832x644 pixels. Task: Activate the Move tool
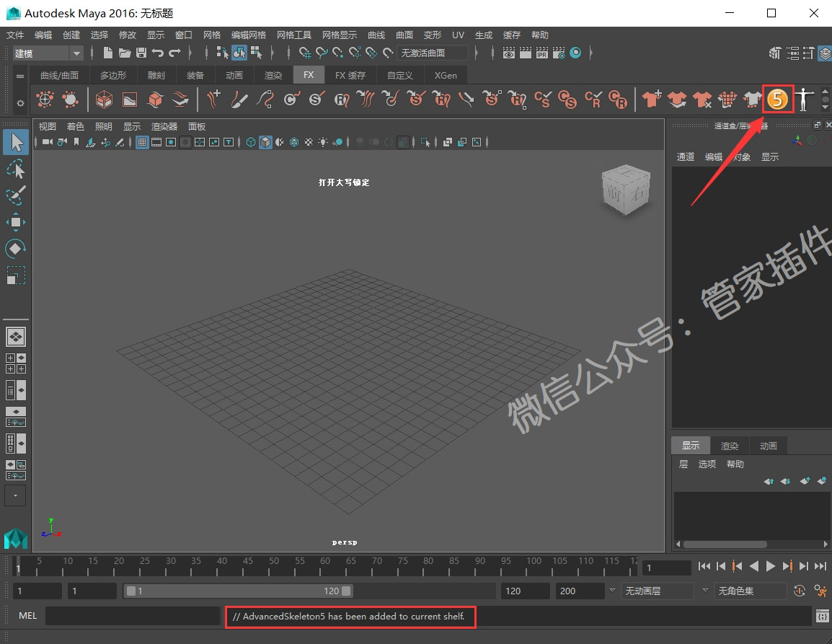click(16, 222)
